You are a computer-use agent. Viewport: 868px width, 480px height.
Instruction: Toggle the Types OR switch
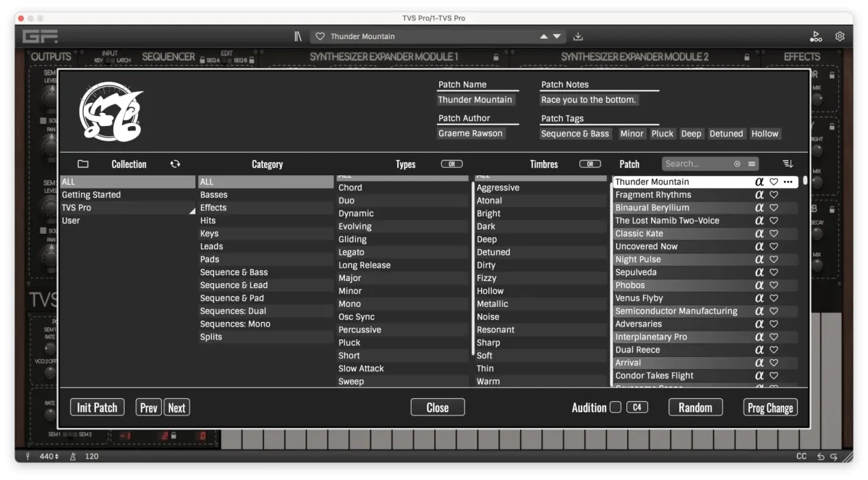[451, 164]
